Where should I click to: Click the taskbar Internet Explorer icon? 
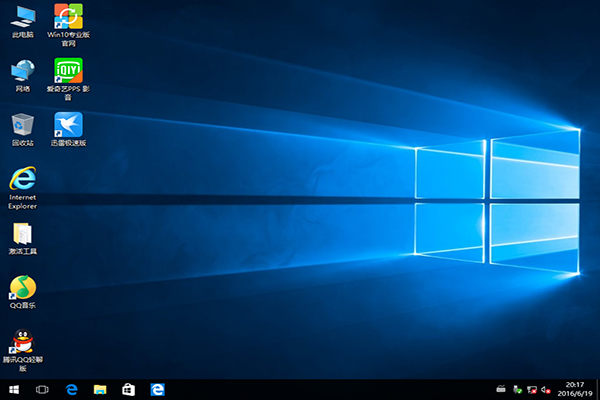(x=157, y=389)
